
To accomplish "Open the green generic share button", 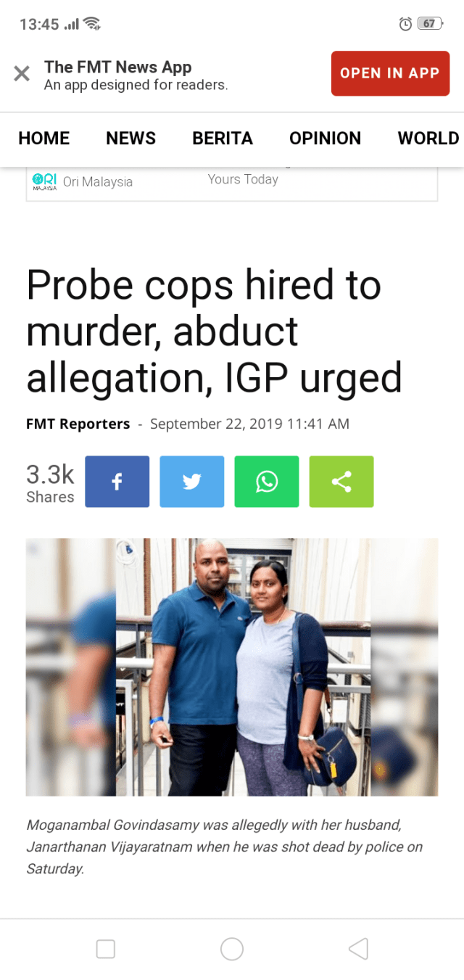I will [341, 482].
